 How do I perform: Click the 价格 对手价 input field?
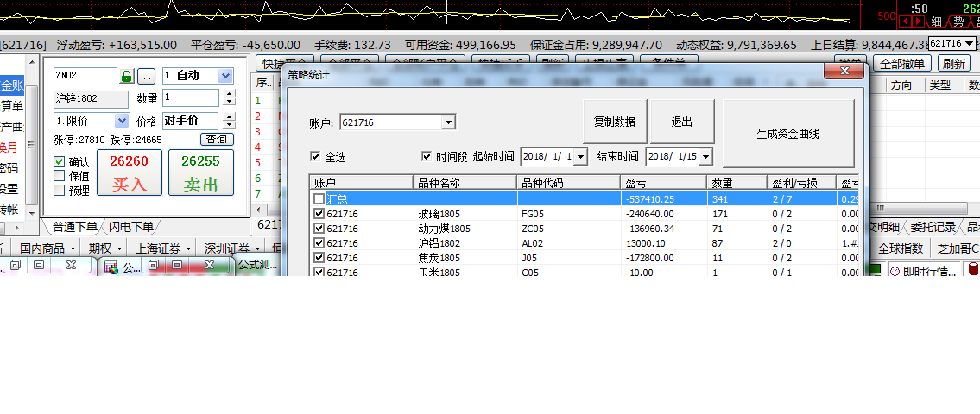191,121
